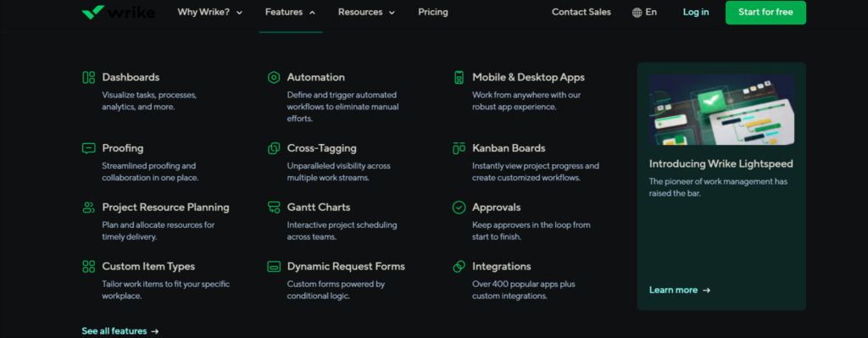This screenshot has height=338, width=868.
Task: Expand the Resources dropdown
Action: click(366, 12)
